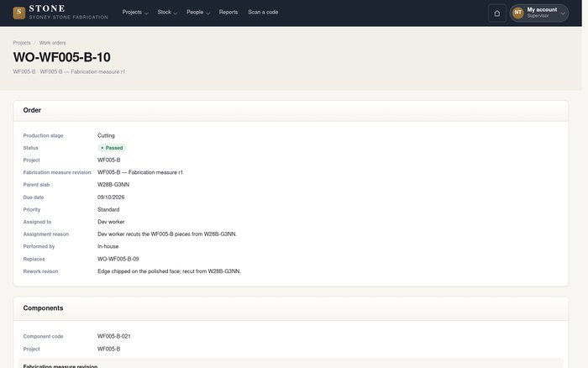This screenshot has height=368, width=588.
Task: Open replaced order WO-WF005-B-09
Action: click(118, 260)
